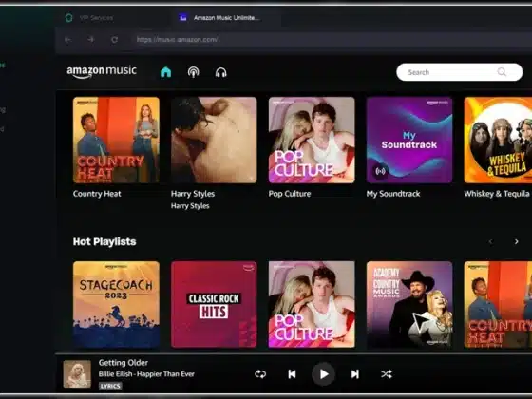Toggle repeat mode in the player
This screenshot has width=532, height=399.
click(x=260, y=374)
